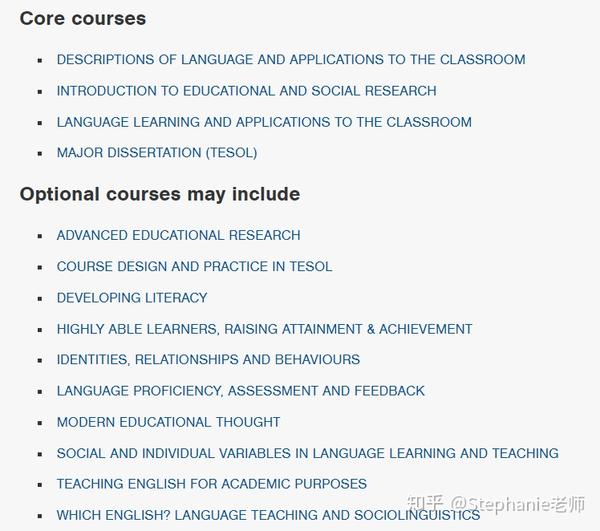Image resolution: width=600 pixels, height=531 pixels.
Task: Click the bullet beside Modern Educational Thought
Action: point(40,423)
